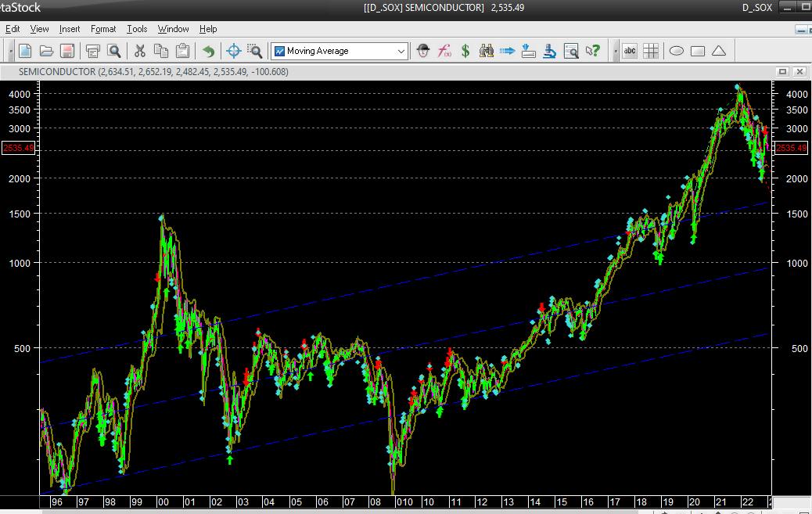
Task: Open the Indicator Builder fx icon
Action: [x=444, y=52]
